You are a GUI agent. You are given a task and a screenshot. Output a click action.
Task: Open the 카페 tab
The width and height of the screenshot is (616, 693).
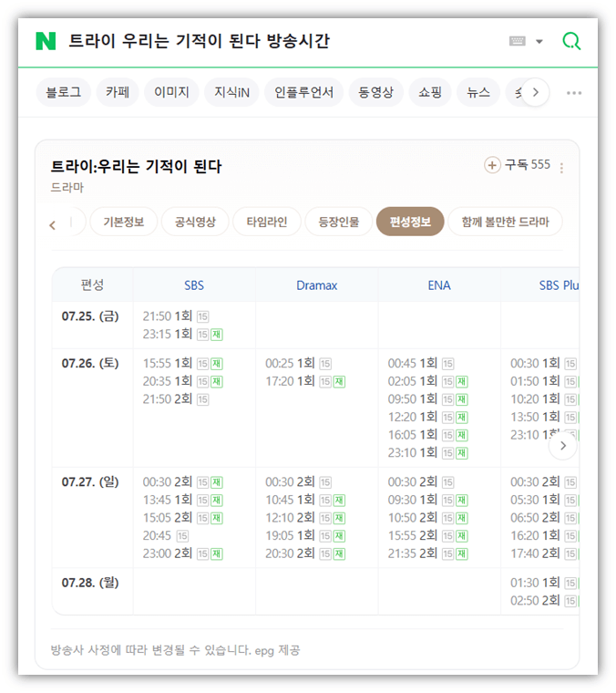(118, 92)
